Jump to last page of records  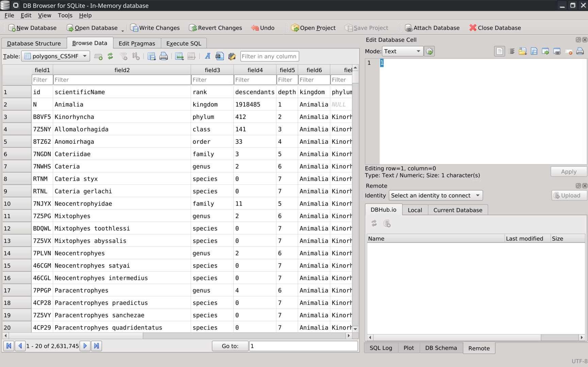tap(97, 346)
